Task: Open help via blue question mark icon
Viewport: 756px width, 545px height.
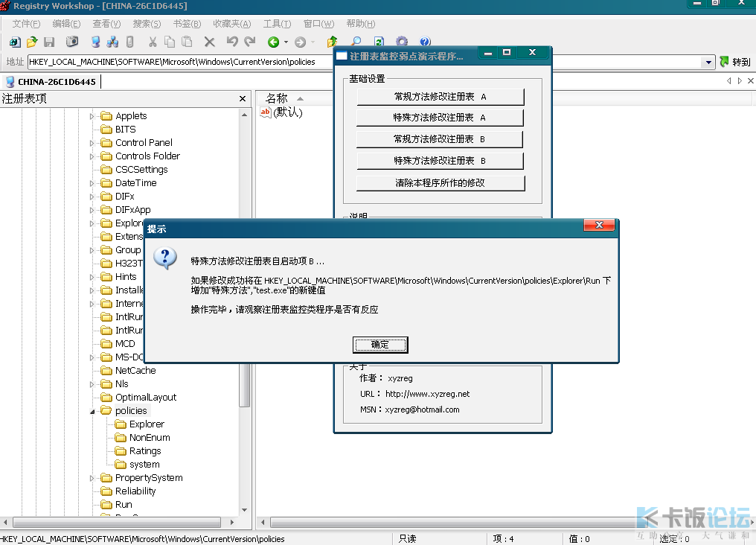Action: click(x=425, y=42)
